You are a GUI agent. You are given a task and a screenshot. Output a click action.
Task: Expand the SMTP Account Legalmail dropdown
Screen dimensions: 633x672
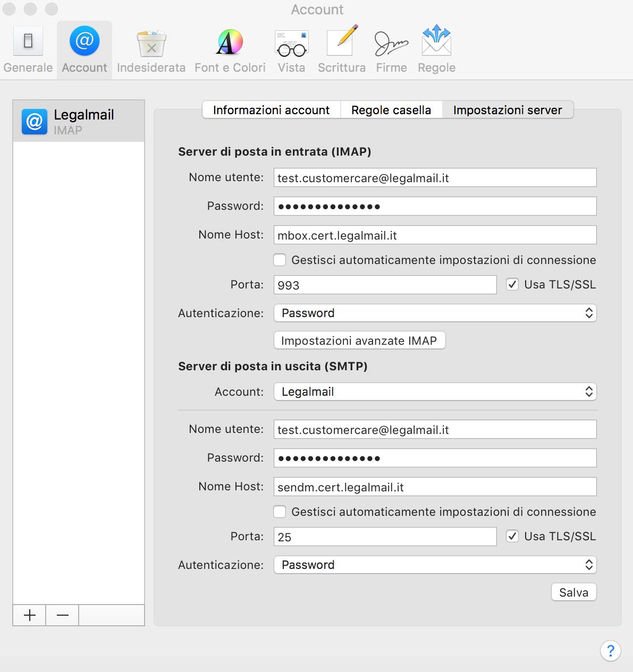click(435, 392)
